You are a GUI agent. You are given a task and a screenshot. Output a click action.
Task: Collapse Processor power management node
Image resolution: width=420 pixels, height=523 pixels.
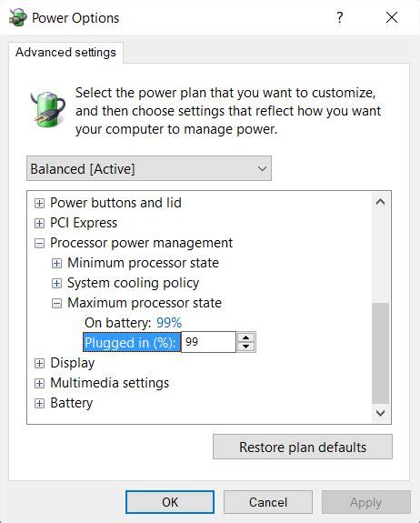tap(39, 243)
